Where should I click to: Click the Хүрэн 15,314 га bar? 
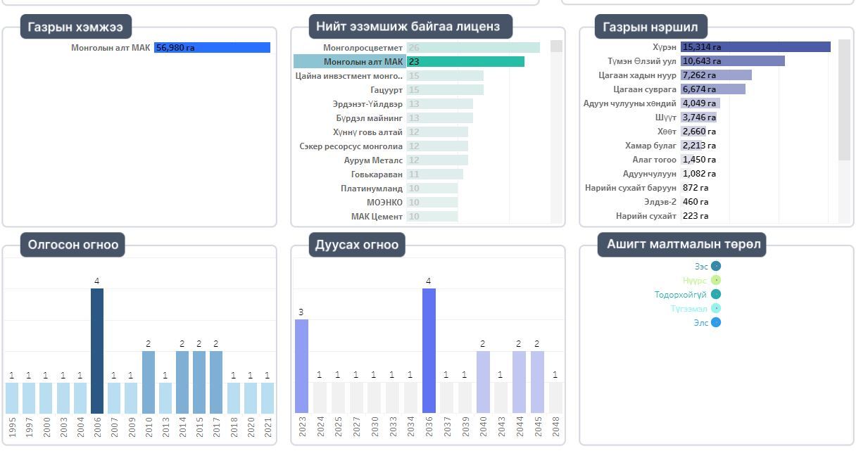(x=755, y=47)
